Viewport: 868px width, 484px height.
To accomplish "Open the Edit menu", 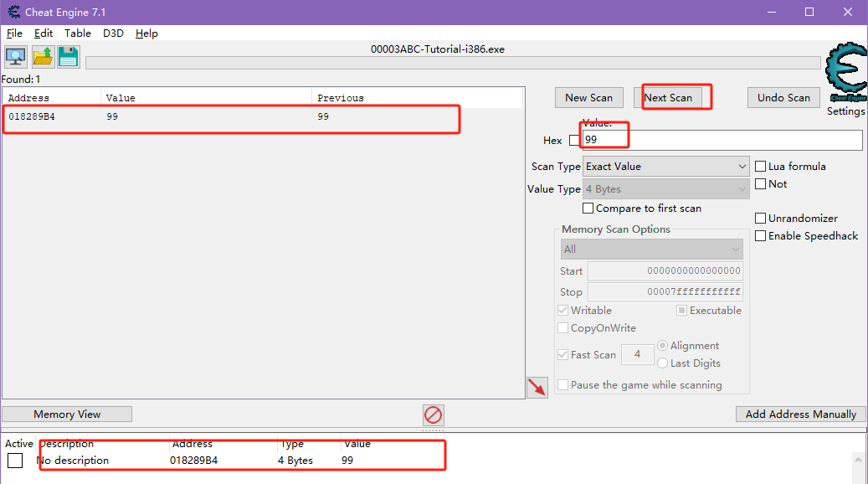I will click(44, 33).
